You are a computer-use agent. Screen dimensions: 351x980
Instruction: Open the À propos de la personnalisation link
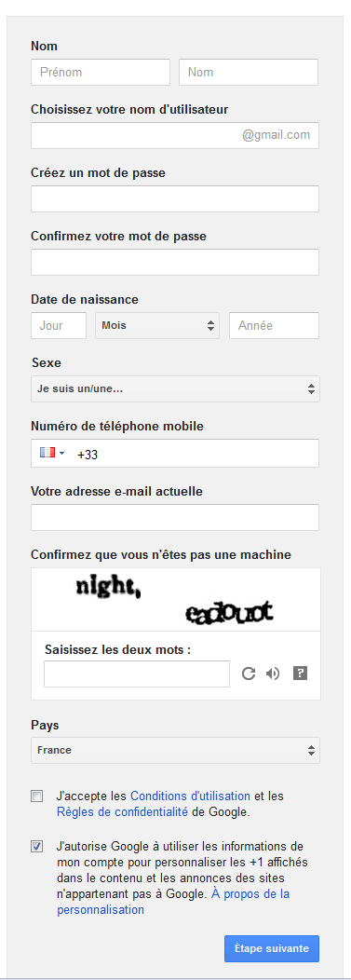(173, 902)
